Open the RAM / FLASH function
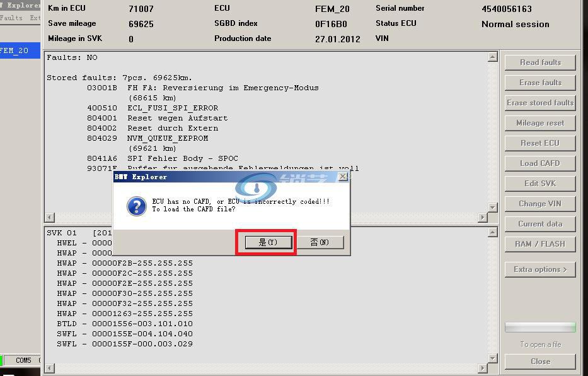This screenshot has width=588, height=376. point(540,244)
